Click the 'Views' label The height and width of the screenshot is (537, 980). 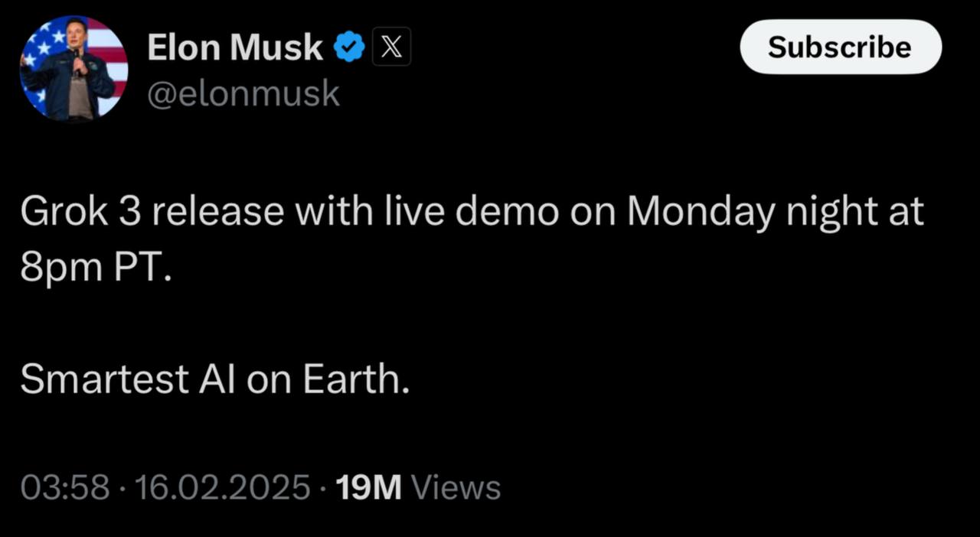click(456, 487)
